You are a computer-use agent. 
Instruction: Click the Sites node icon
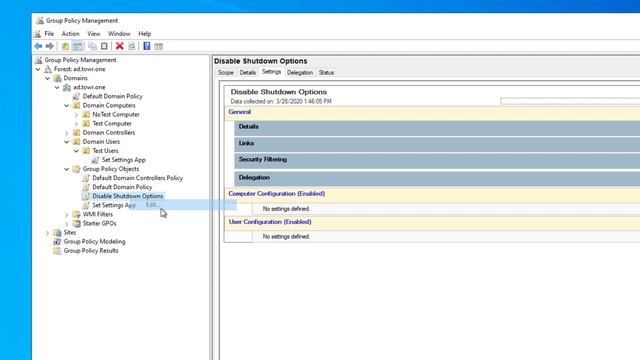(58, 233)
